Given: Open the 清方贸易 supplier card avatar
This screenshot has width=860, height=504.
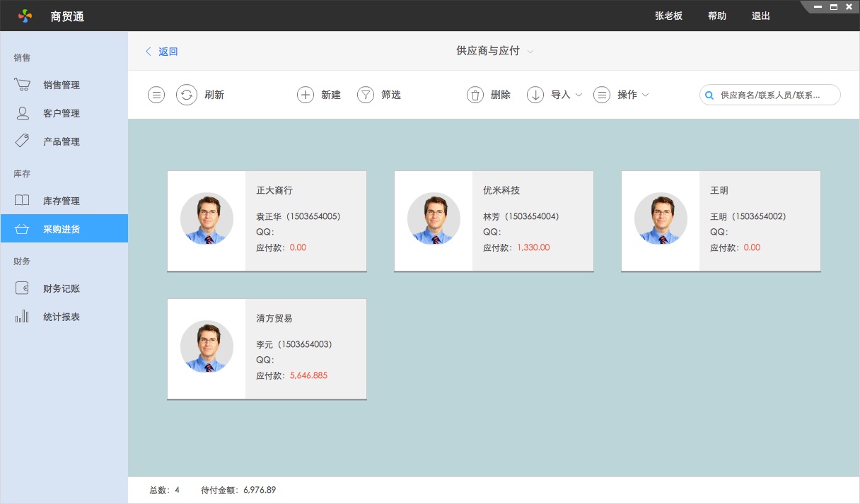Looking at the screenshot, I should click(x=207, y=346).
